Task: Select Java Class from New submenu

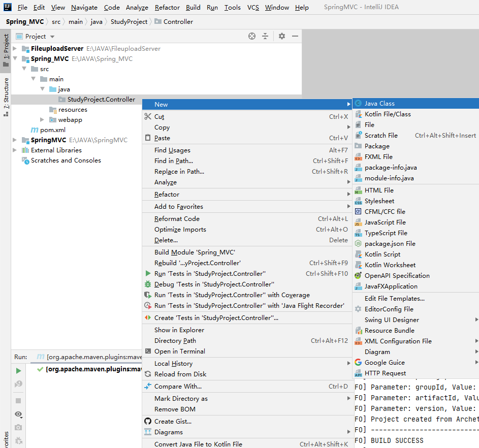Action: (x=379, y=104)
